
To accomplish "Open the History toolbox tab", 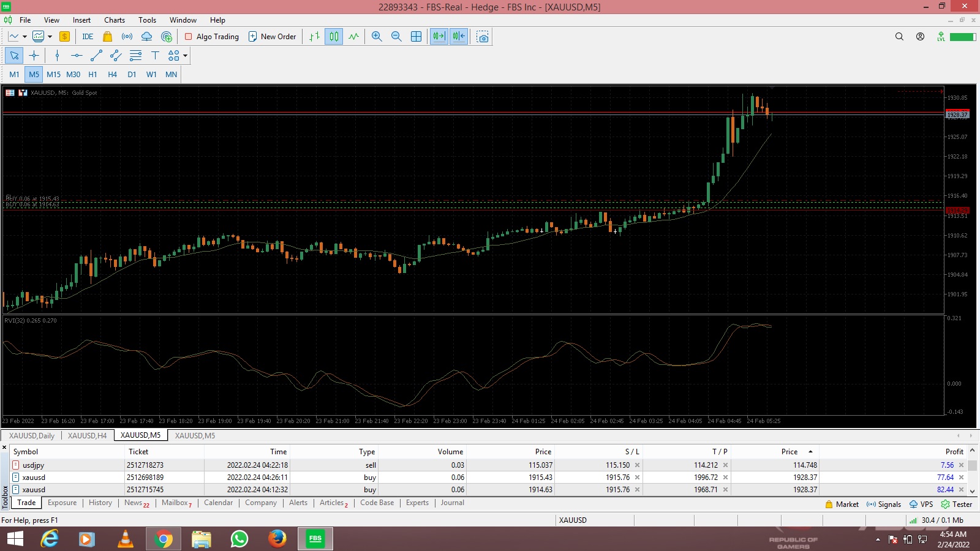I will pos(100,503).
